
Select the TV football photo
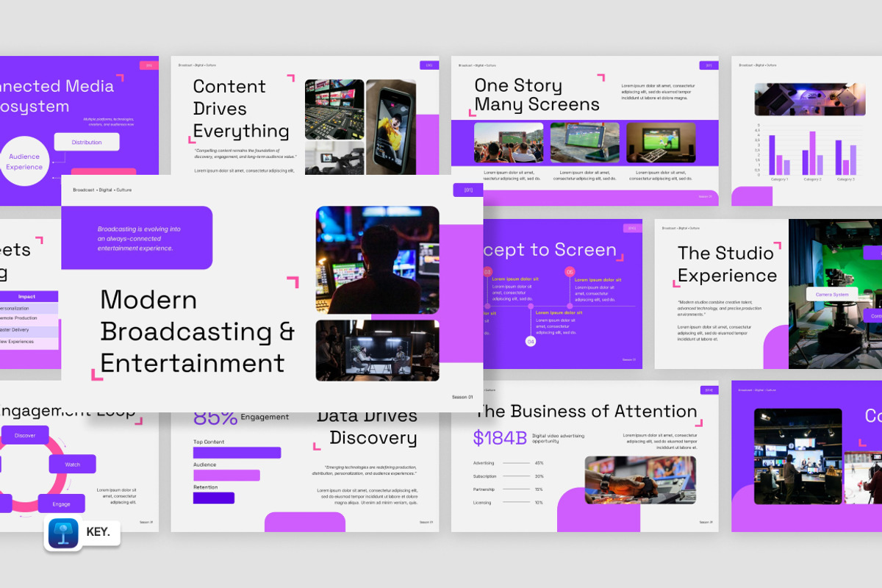[661, 143]
